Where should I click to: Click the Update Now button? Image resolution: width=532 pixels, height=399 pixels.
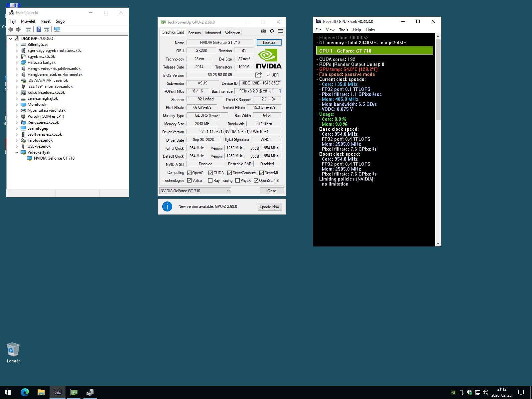(270, 207)
